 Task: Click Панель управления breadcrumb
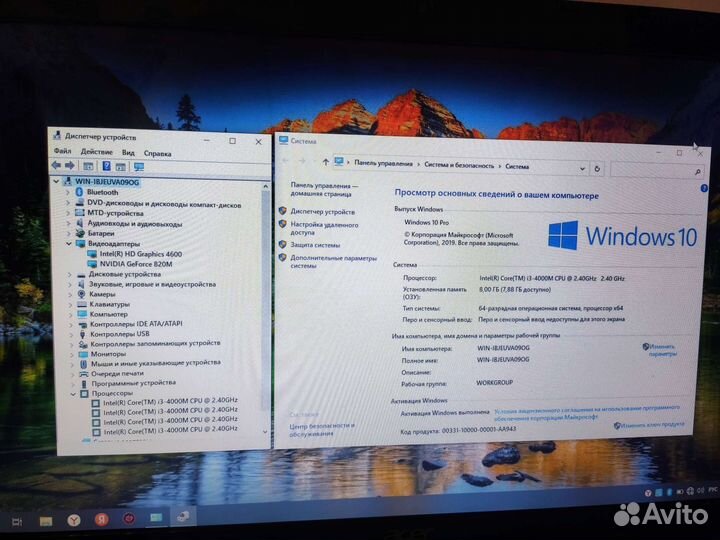(x=383, y=163)
